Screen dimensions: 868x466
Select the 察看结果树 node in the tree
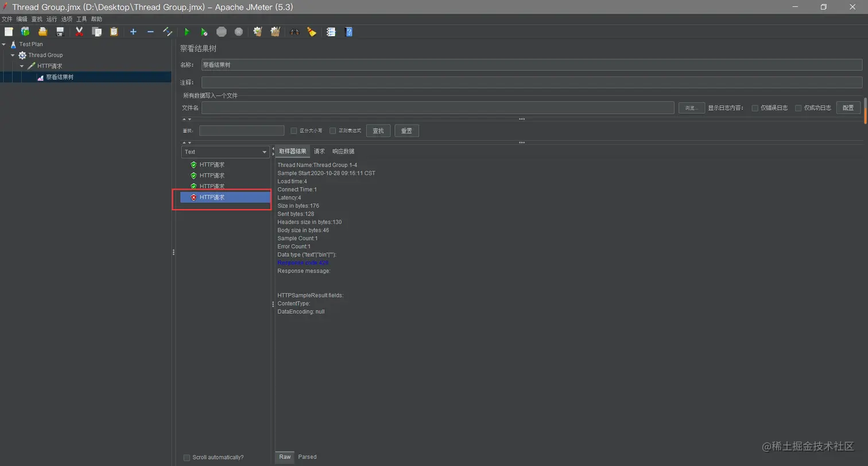click(60, 77)
